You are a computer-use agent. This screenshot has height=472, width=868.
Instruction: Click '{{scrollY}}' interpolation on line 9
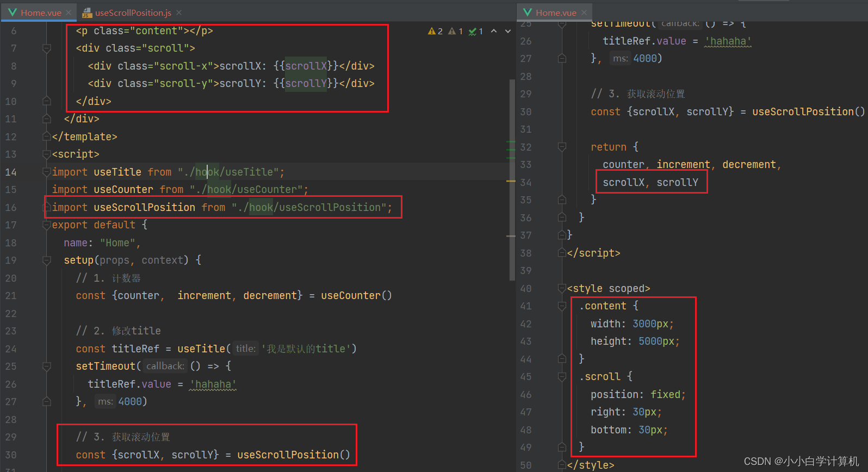(x=306, y=84)
